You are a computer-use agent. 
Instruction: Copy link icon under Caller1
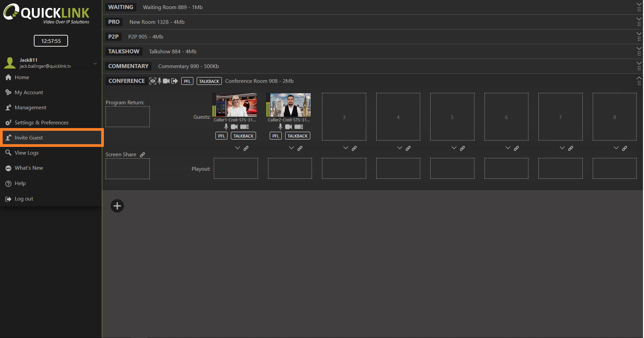pos(246,148)
